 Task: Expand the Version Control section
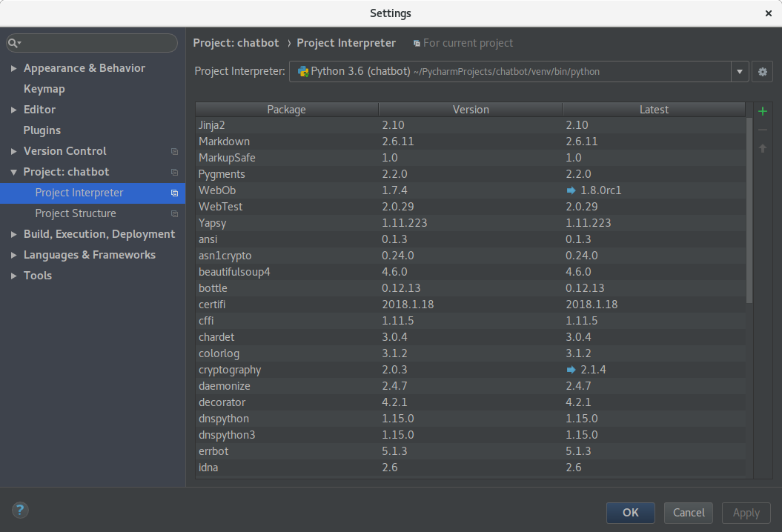click(x=13, y=151)
